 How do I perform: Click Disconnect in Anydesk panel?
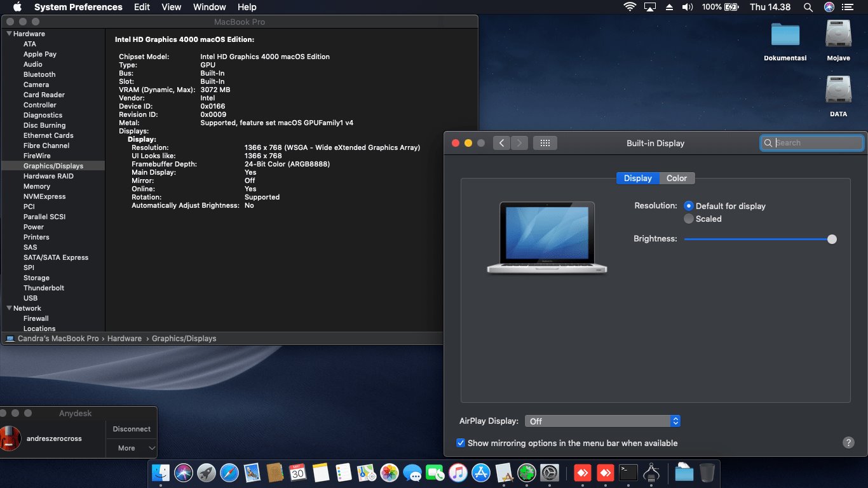tap(132, 429)
